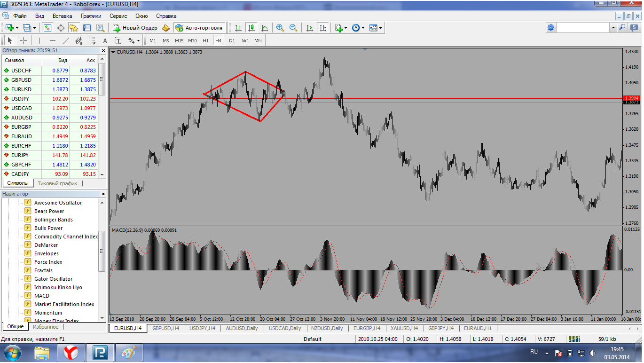Switch timeframe to M1
Screen dimensions: 644x363
[153, 40]
